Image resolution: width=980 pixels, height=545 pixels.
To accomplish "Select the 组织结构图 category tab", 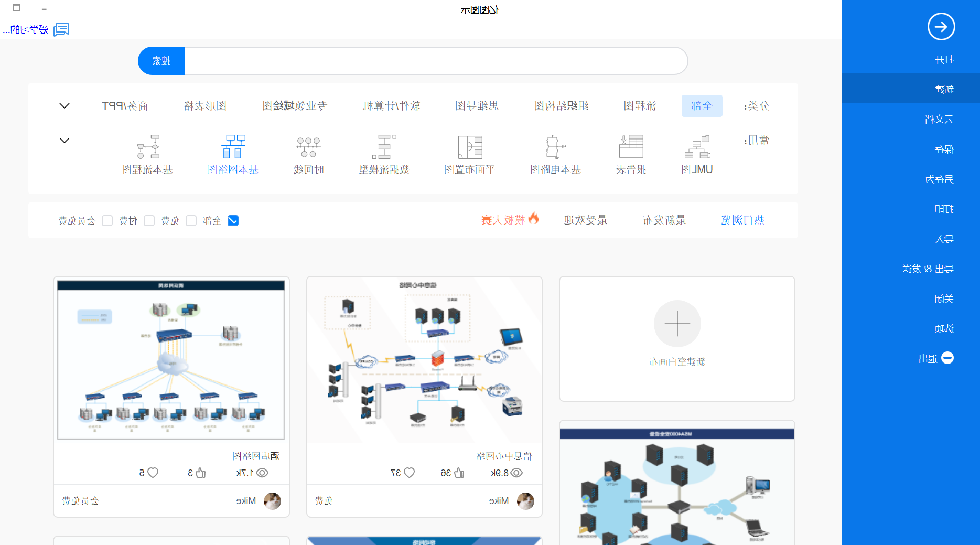I will point(561,106).
